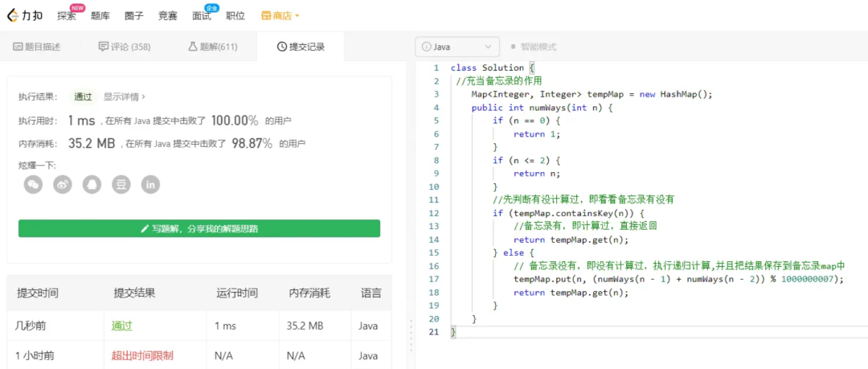
Task: Click the 提交时间 column header
Action: 36,293
